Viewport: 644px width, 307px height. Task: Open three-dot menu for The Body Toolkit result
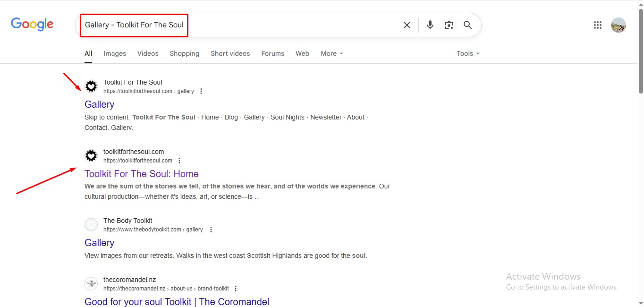211,230
